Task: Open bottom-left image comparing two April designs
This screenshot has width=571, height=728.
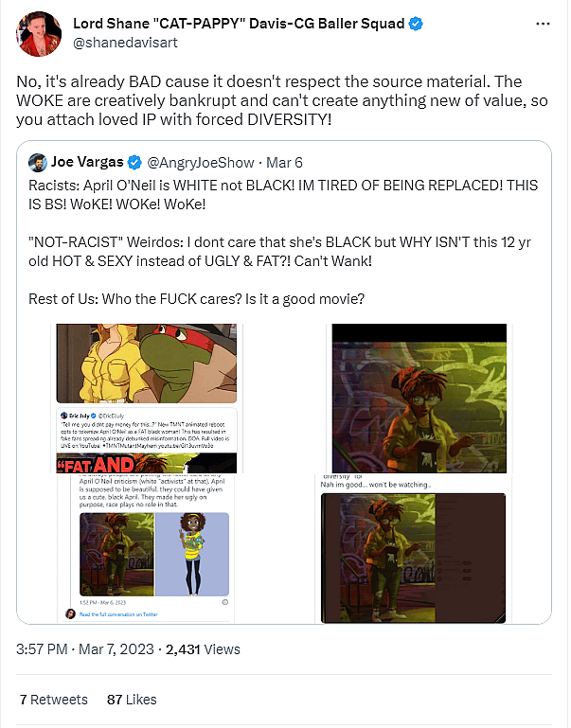Action: [147, 549]
